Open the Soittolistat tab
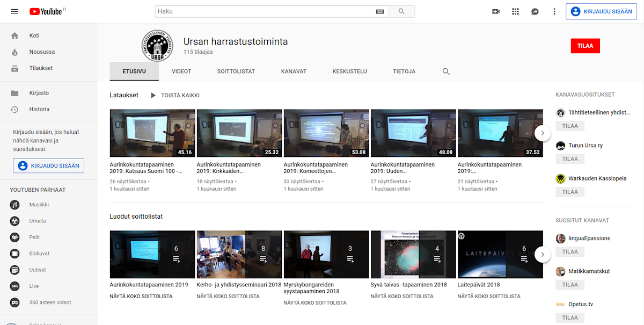 click(x=236, y=71)
